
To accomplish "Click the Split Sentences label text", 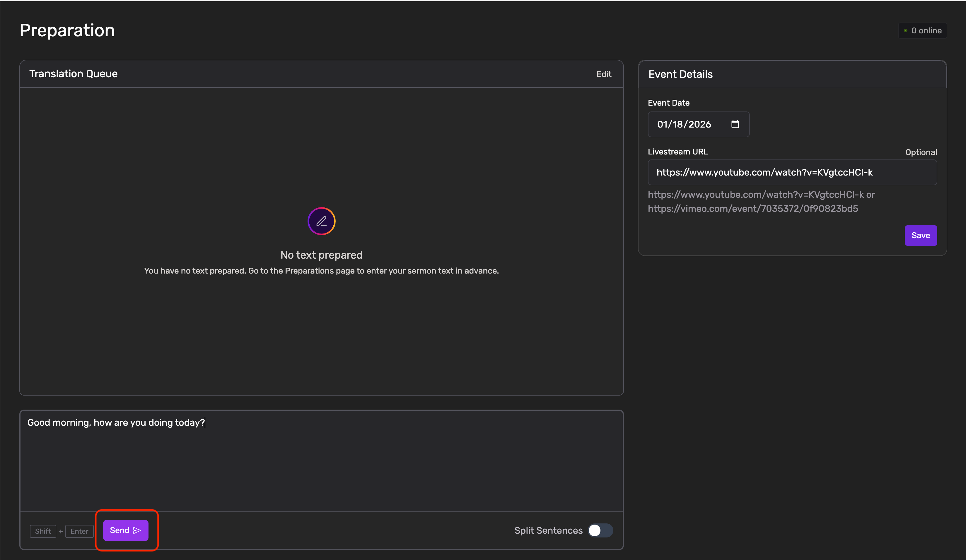I will click(x=548, y=530).
